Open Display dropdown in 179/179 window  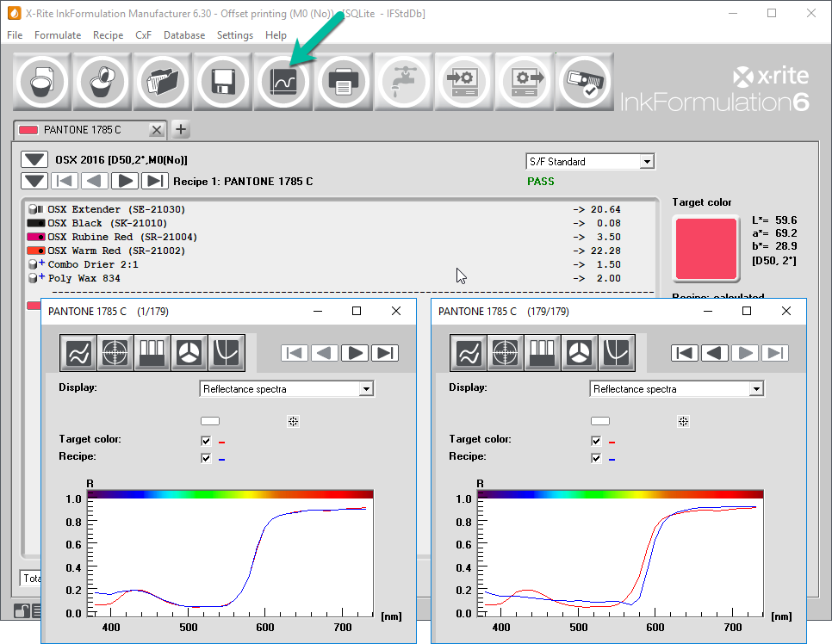[x=756, y=389]
